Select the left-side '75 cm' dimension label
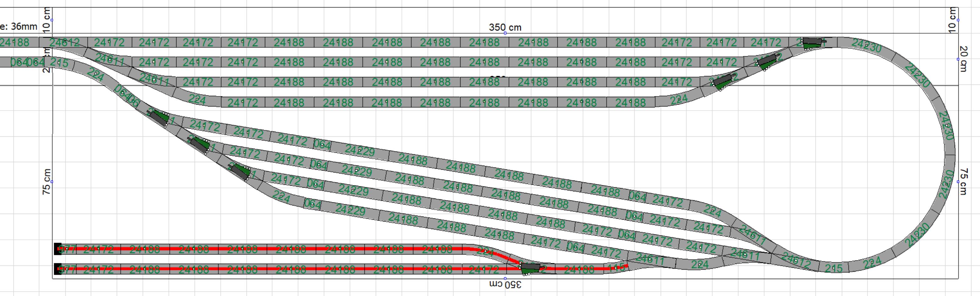This screenshot has width=980, height=296. click(x=47, y=182)
